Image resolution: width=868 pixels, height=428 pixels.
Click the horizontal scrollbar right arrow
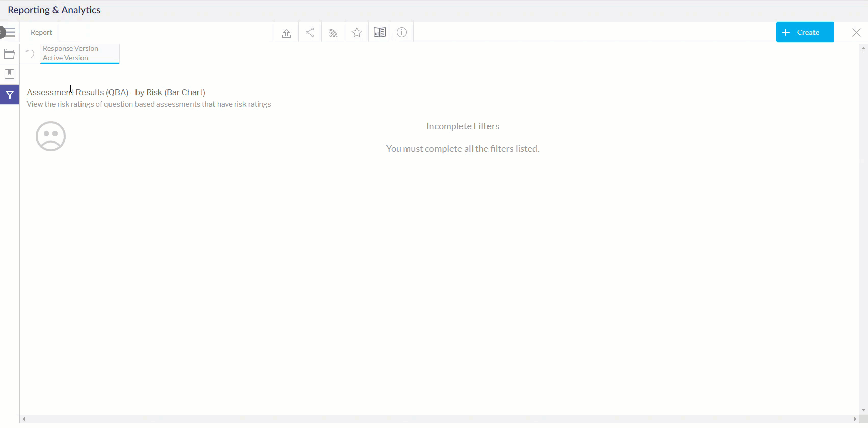855,419
